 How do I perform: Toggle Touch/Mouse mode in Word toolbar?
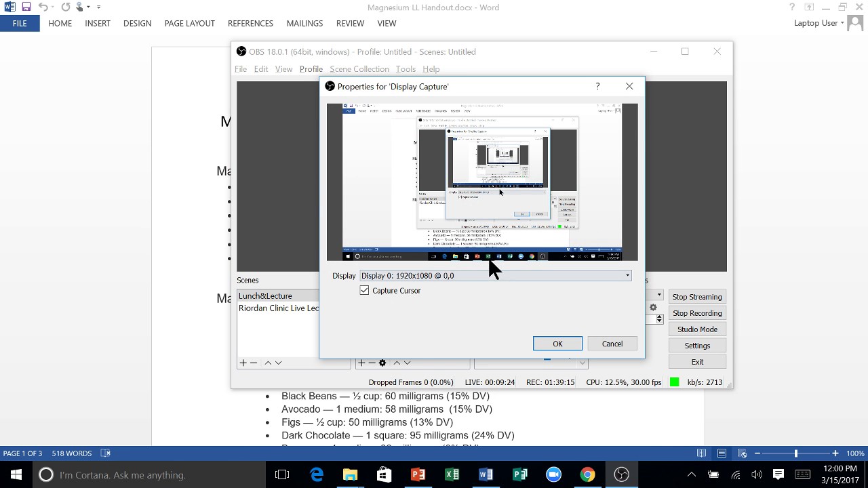coord(79,7)
